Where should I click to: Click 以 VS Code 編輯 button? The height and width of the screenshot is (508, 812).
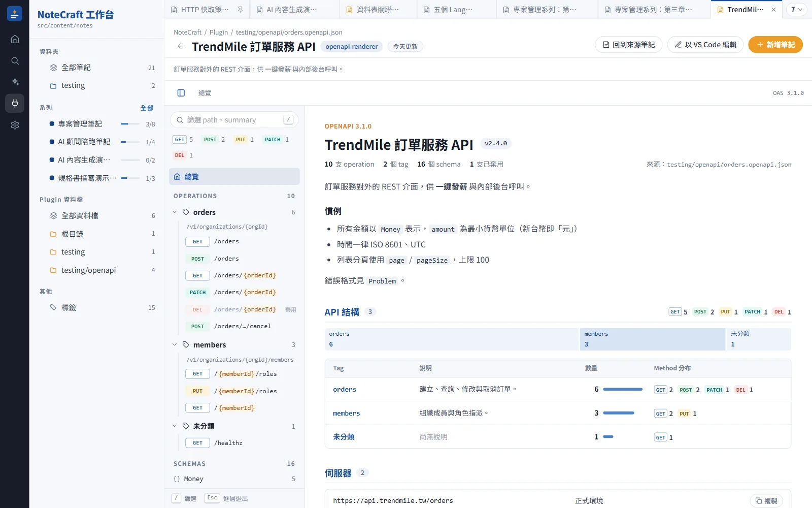[x=705, y=45]
